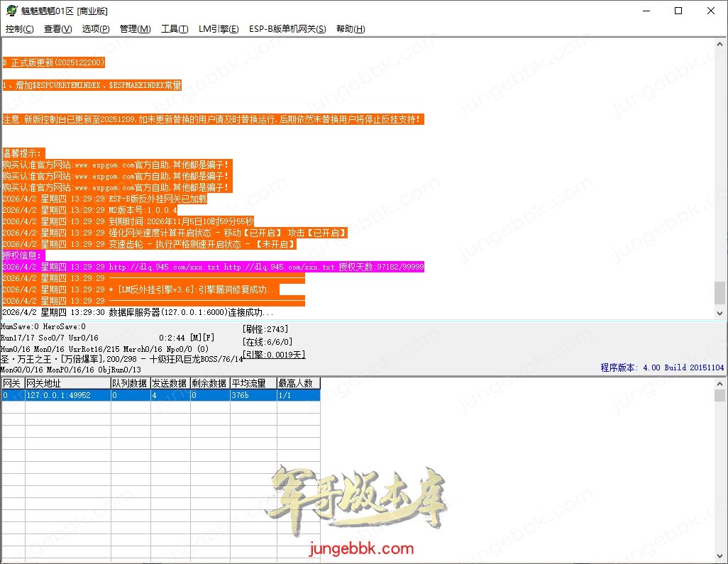This screenshot has width=728, height=564.
Task: Click the 队列数据 column header
Action: point(129,383)
